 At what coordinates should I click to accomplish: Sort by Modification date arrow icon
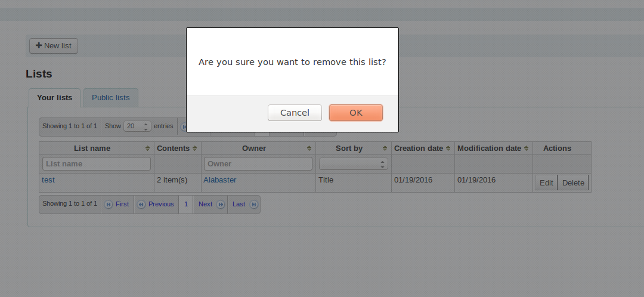tap(527, 148)
